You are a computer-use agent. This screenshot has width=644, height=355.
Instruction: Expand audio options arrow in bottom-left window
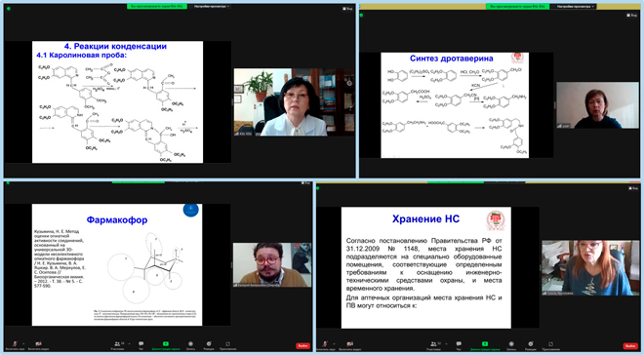pyautogui.click(x=23, y=343)
